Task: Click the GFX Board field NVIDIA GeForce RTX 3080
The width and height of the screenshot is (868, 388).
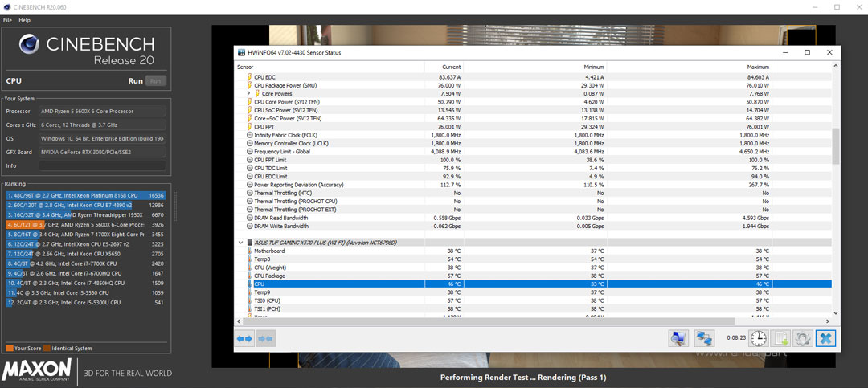Action: point(102,152)
